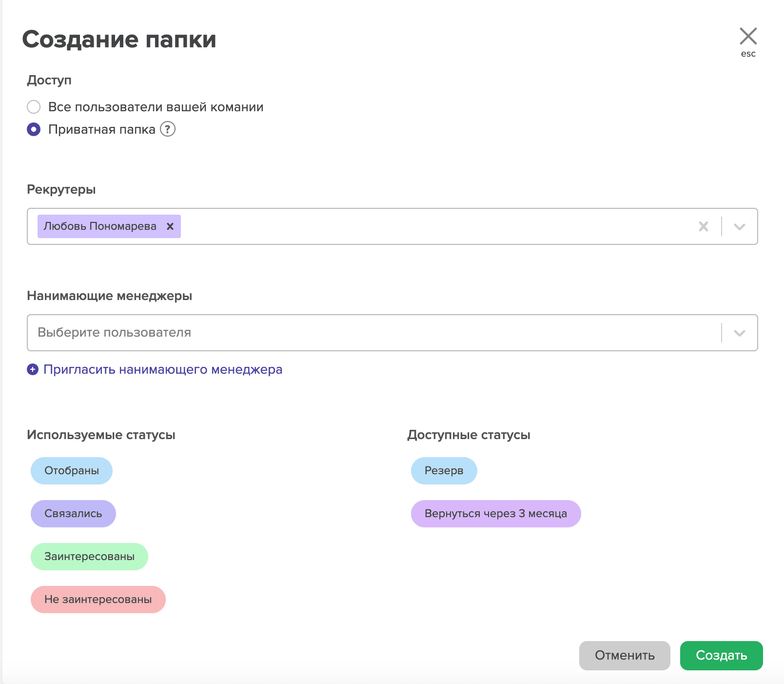
Task: Add the Вернуться через 3 месяца status
Action: 495,514
